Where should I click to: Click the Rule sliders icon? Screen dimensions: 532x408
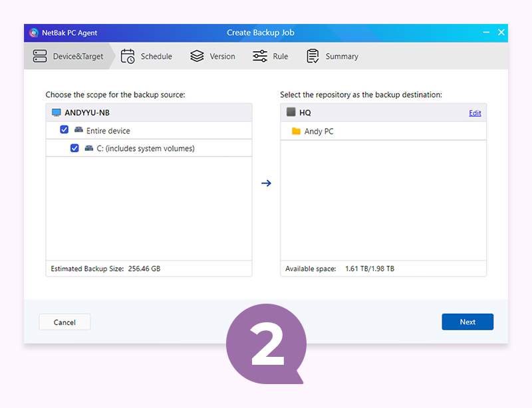(260, 56)
